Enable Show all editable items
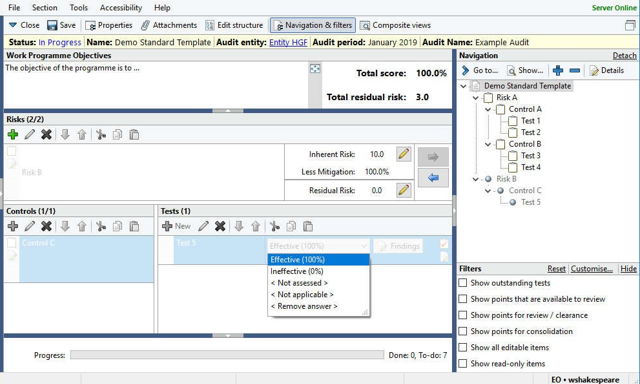 coord(462,347)
